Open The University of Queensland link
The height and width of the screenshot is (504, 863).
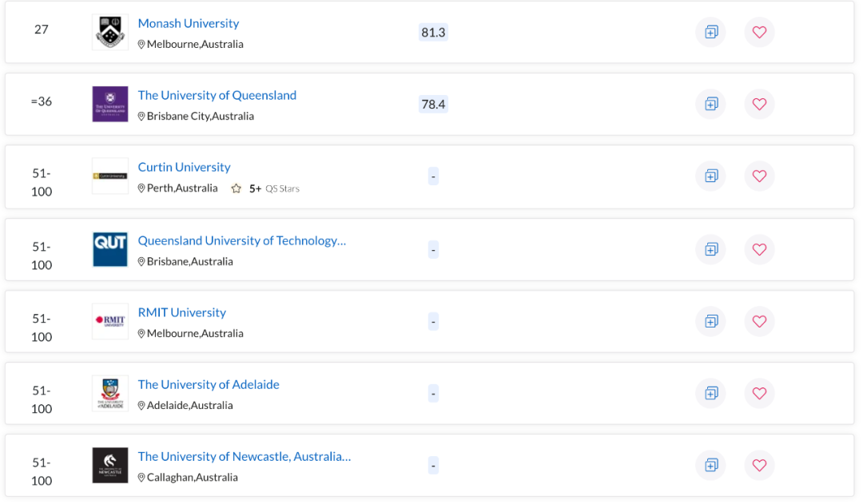click(x=217, y=95)
